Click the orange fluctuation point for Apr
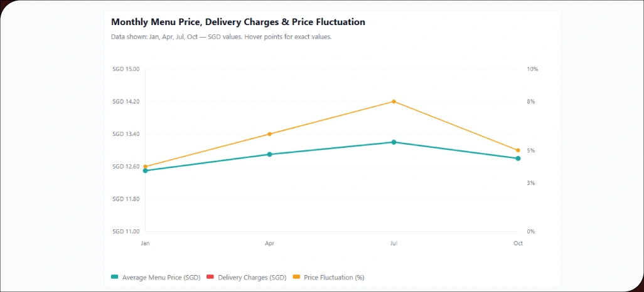Viewport: 644px width, 292px height. [269, 134]
